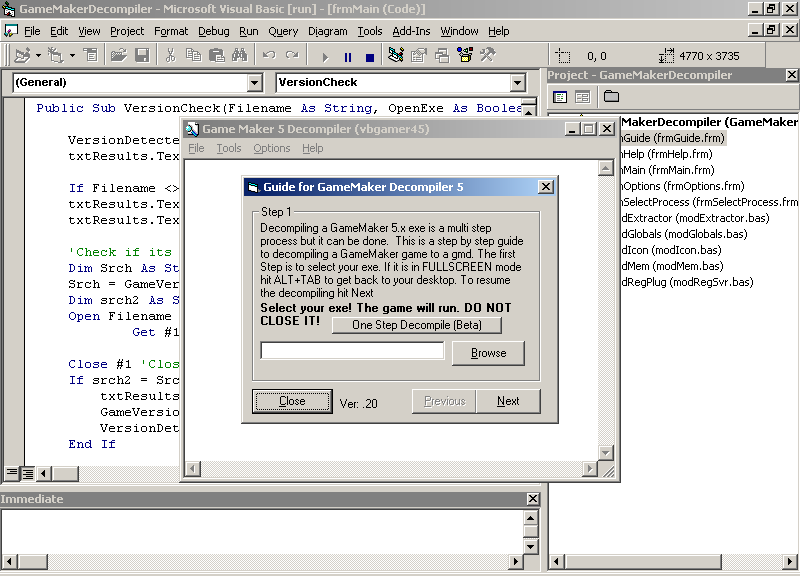Open the Window menu

coord(459,31)
